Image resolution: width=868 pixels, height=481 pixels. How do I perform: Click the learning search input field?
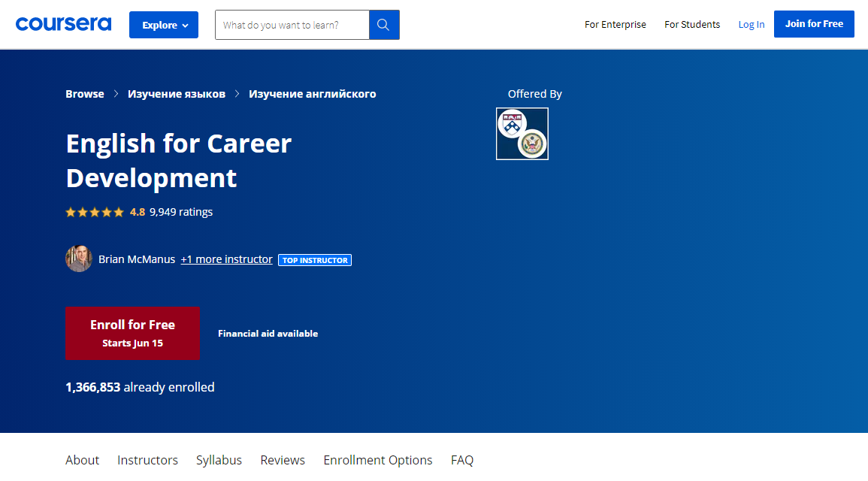tap(292, 24)
